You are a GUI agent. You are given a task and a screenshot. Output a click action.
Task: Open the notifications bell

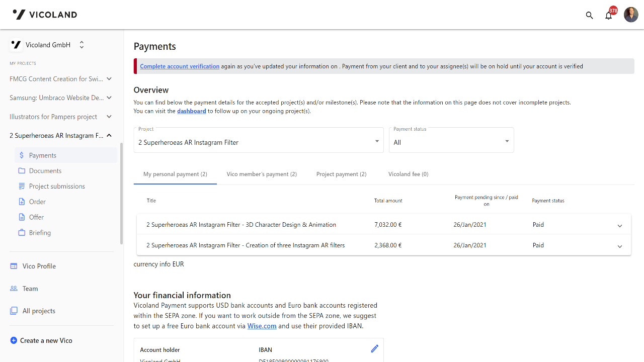(x=609, y=15)
